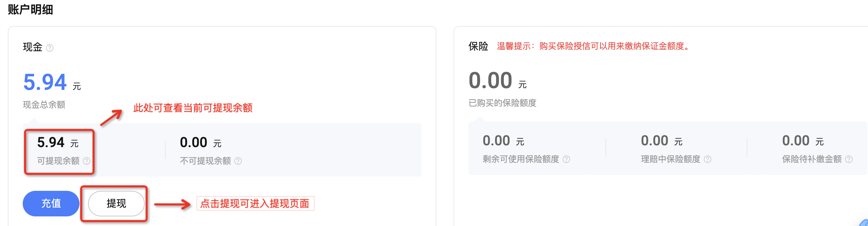The width and height of the screenshot is (868, 226).
Task: Click the 剩余可使用保险额度 0.00 value
Action: coord(503,141)
